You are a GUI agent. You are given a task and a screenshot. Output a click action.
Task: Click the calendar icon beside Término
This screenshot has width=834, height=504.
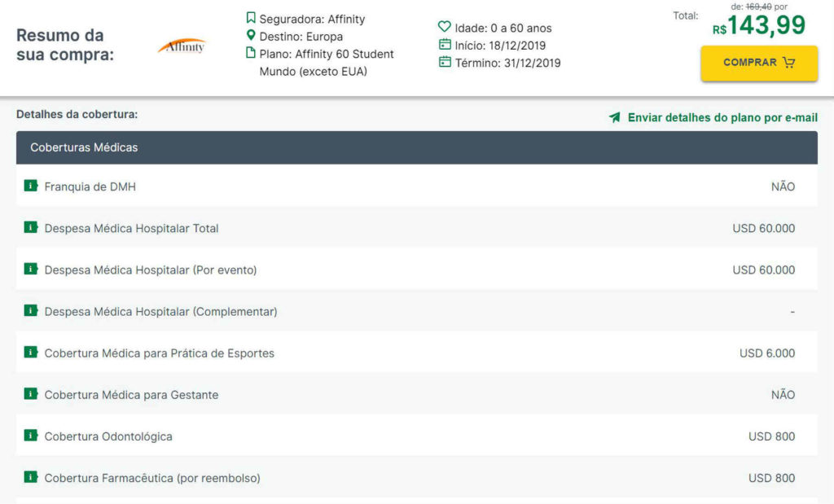445,62
